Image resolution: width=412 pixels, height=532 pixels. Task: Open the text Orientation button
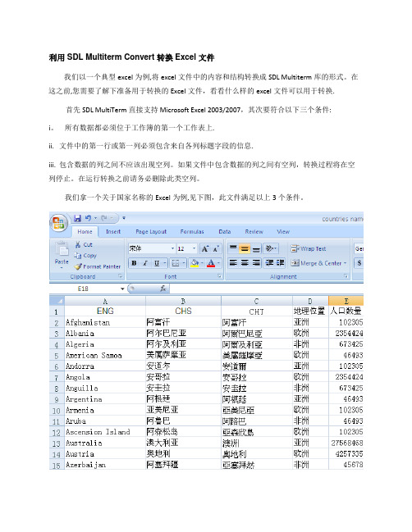pyautogui.click(x=272, y=248)
